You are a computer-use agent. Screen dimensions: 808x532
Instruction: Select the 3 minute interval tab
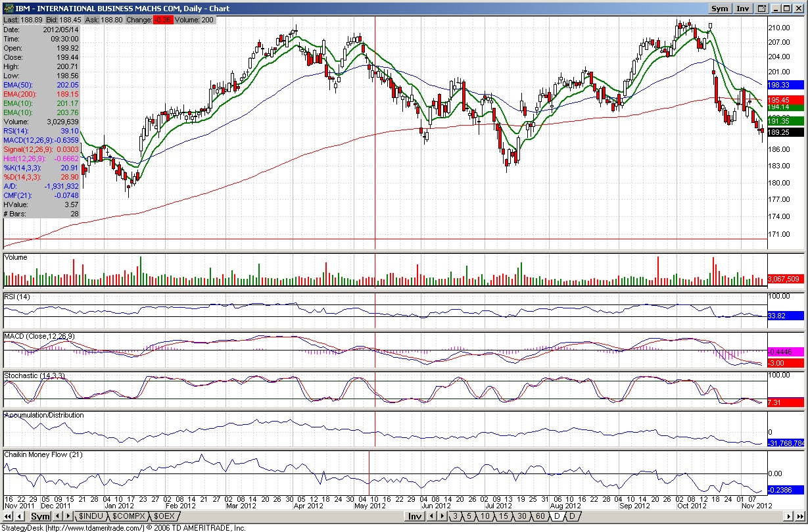click(x=455, y=516)
